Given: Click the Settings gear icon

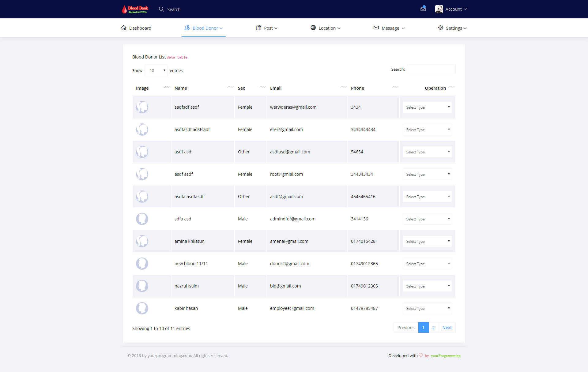Looking at the screenshot, I should 440,28.
